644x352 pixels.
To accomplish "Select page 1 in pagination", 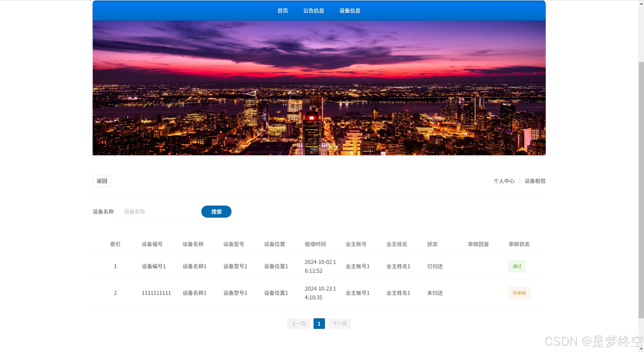I will 319,324.
